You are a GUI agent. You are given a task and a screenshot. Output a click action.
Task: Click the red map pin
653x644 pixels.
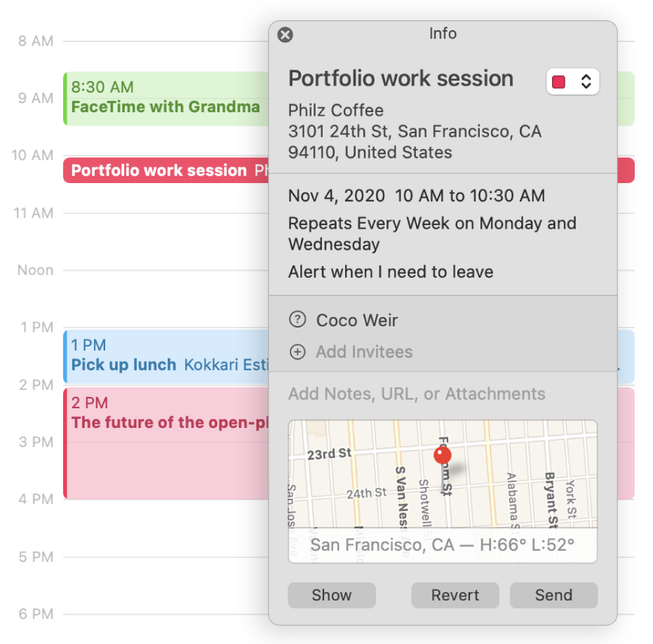(x=443, y=457)
